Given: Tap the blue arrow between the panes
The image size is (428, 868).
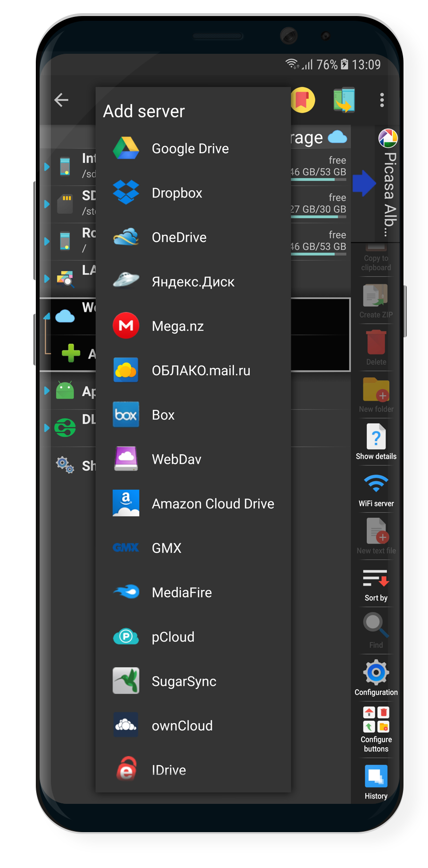Looking at the screenshot, I should coord(364,183).
